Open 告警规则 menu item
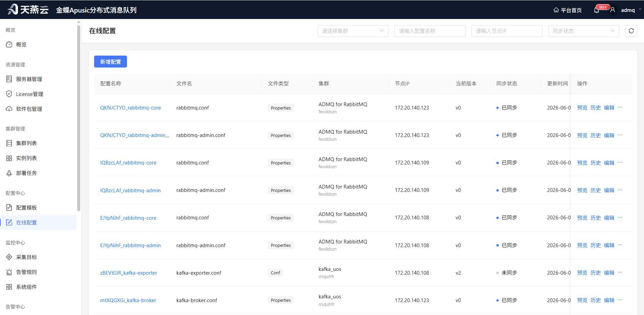 pos(38,272)
